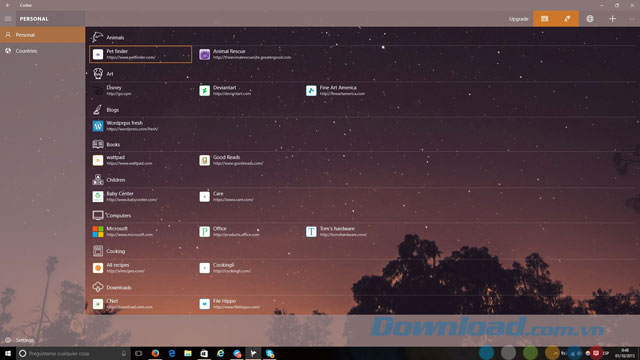The height and width of the screenshot is (360, 640).
Task: Open the Good Reads bookmark icon
Action: pyautogui.click(x=204, y=160)
